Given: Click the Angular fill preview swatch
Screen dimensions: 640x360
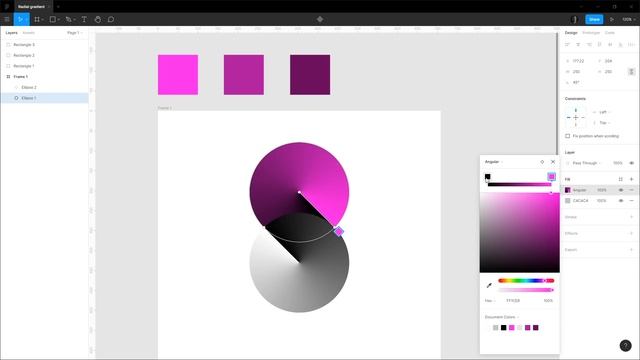Looking at the screenshot, I should pyautogui.click(x=567, y=190).
